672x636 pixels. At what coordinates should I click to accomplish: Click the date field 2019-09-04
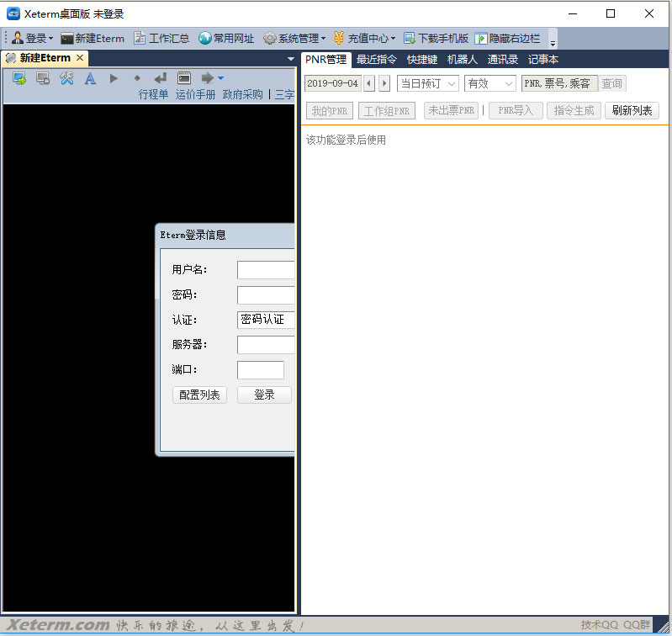pyautogui.click(x=332, y=83)
